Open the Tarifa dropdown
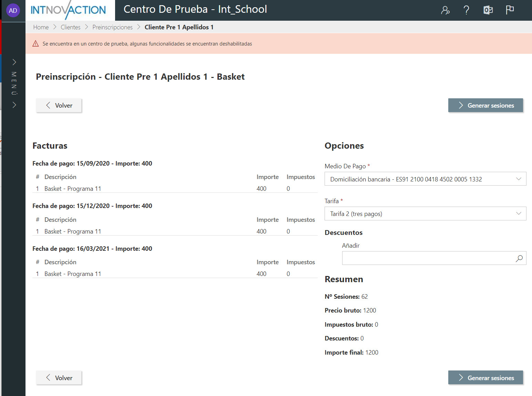 point(425,214)
